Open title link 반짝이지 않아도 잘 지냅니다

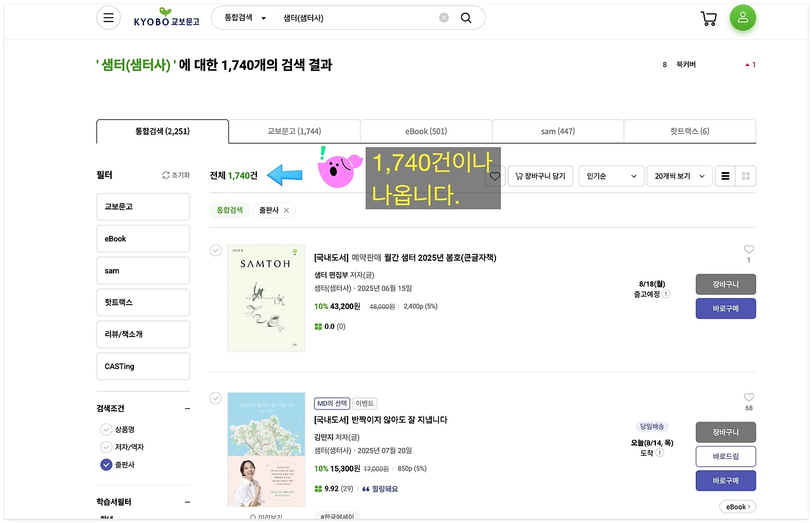(400, 420)
